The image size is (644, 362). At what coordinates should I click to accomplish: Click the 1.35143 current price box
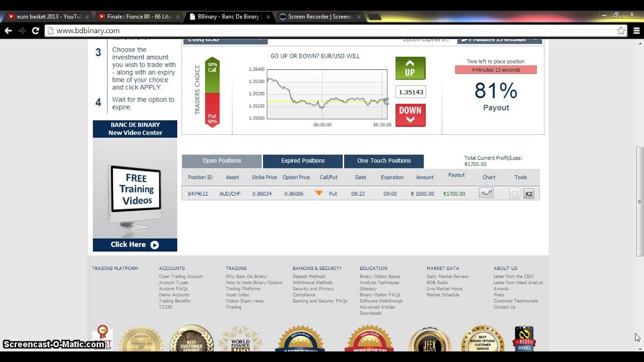[411, 92]
